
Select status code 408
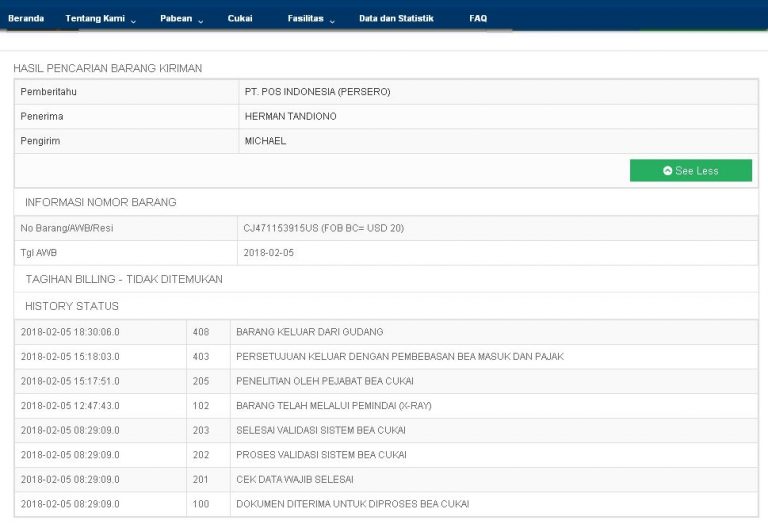tap(201, 332)
